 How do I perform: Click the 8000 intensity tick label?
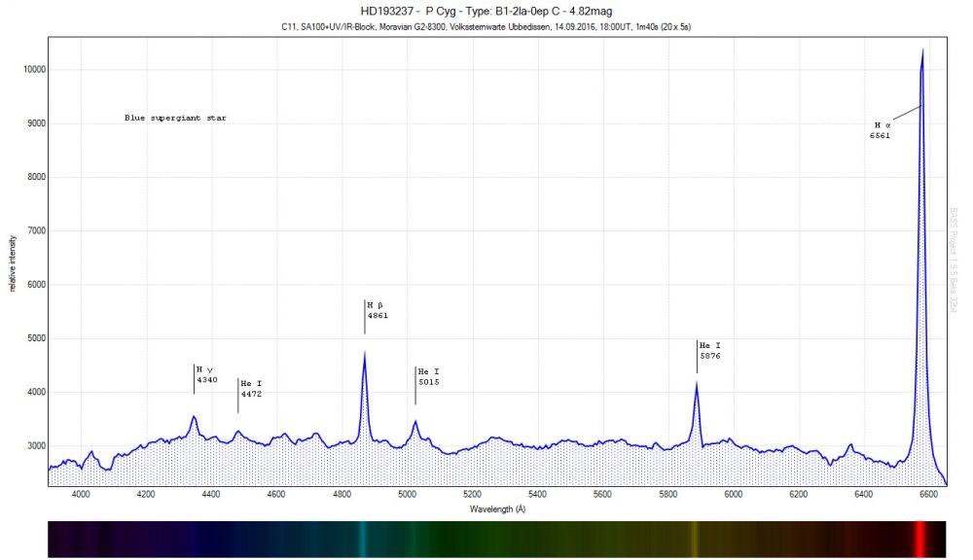(x=37, y=177)
